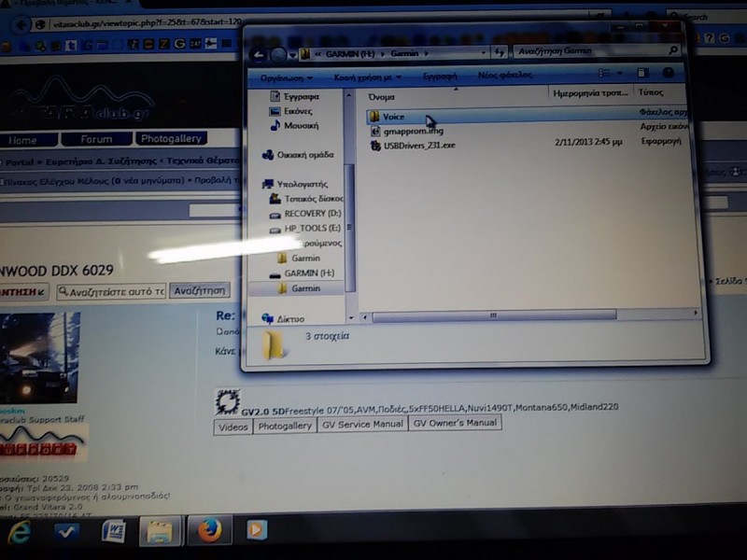Open the Forum tab on the website

tap(97, 139)
